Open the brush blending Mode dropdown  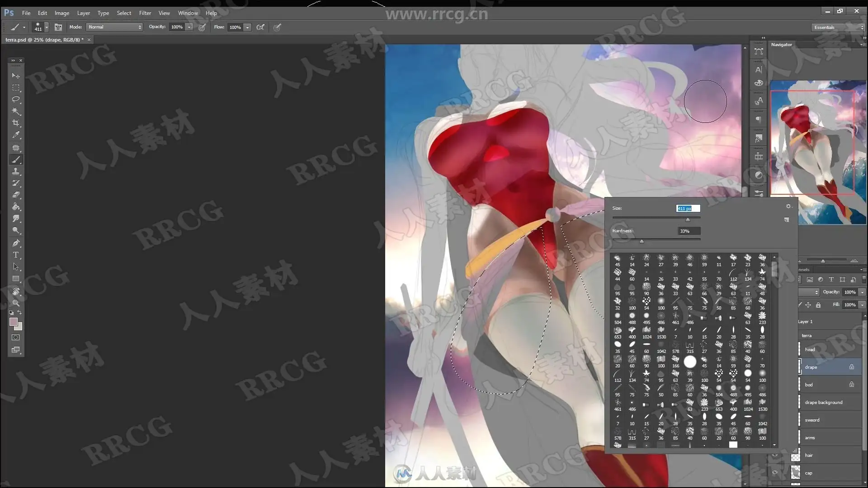[x=114, y=27]
